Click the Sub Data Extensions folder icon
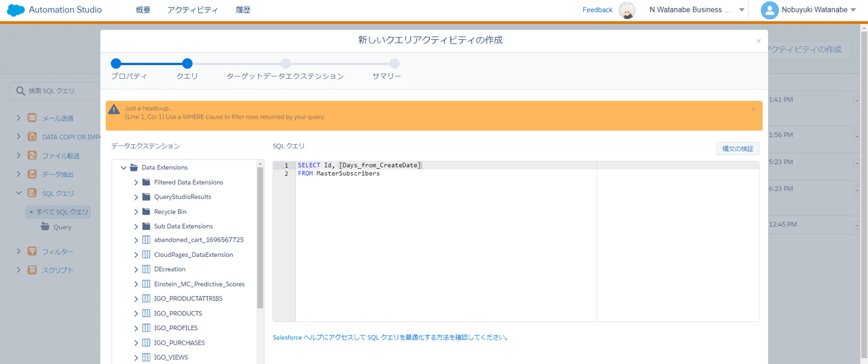Image resolution: width=868 pixels, height=364 pixels. pyautogui.click(x=146, y=226)
